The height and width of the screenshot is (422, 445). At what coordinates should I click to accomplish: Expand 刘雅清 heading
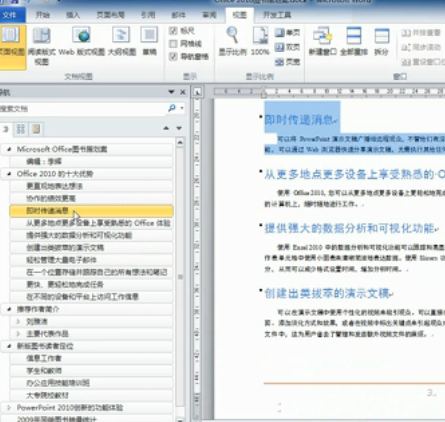[x=19, y=322]
